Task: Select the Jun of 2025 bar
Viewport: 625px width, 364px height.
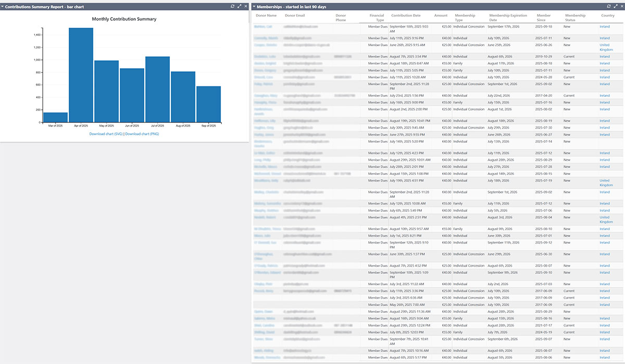Action: click(x=132, y=95)
